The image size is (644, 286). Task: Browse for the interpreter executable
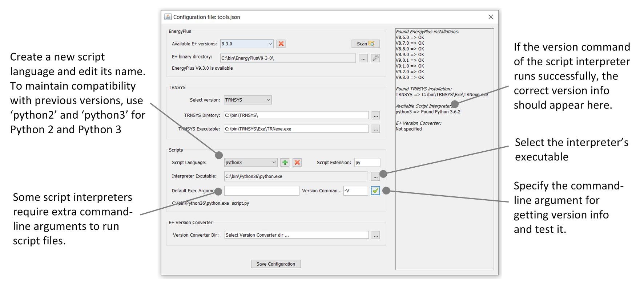(375, 177)
